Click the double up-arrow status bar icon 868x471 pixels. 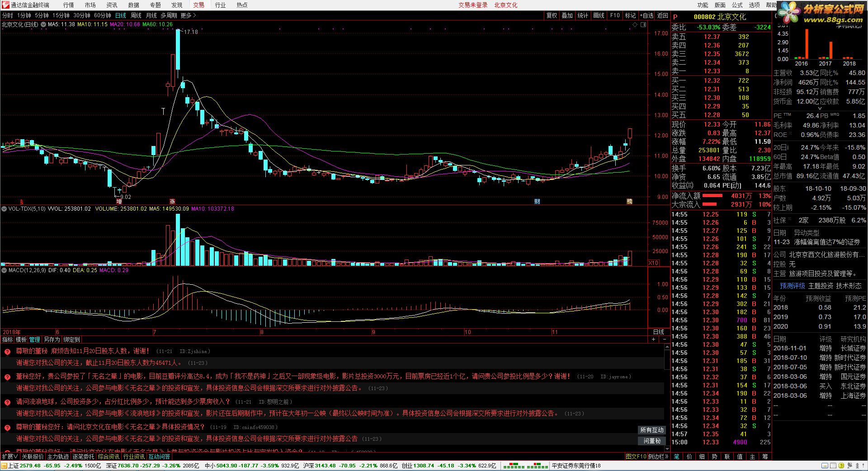(857, 466)
